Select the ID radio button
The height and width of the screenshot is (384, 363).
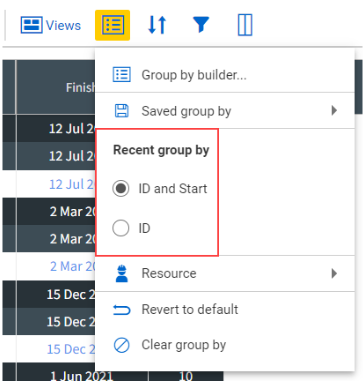[x=121, y=228]
